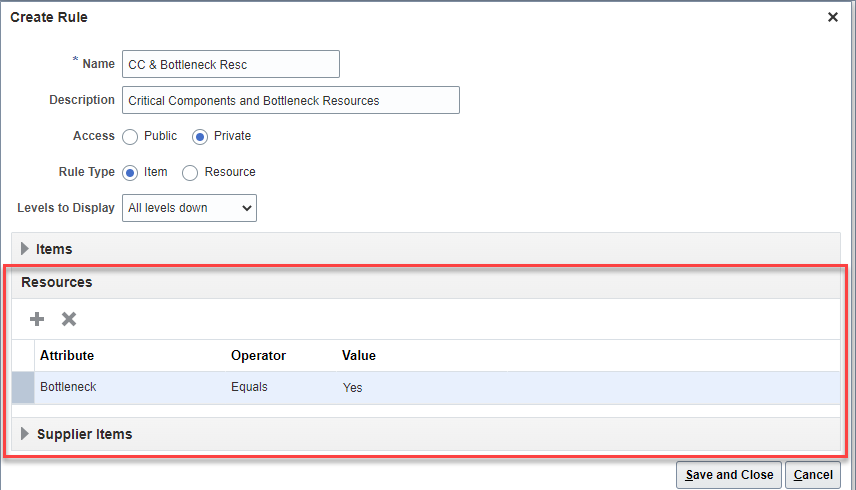Open the Levels to Display dropdown
The width and height of the screenshot is (856, 490).
click(189, 208)
